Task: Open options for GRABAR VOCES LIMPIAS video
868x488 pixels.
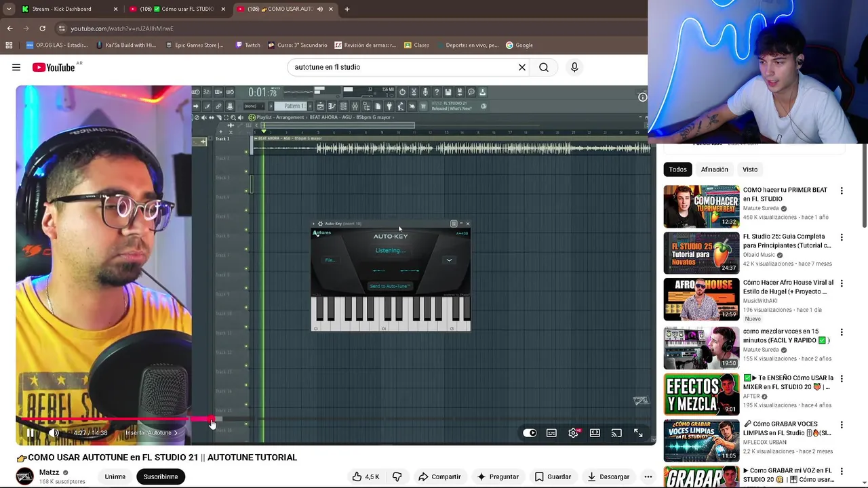Action: [x=842, y=425]
